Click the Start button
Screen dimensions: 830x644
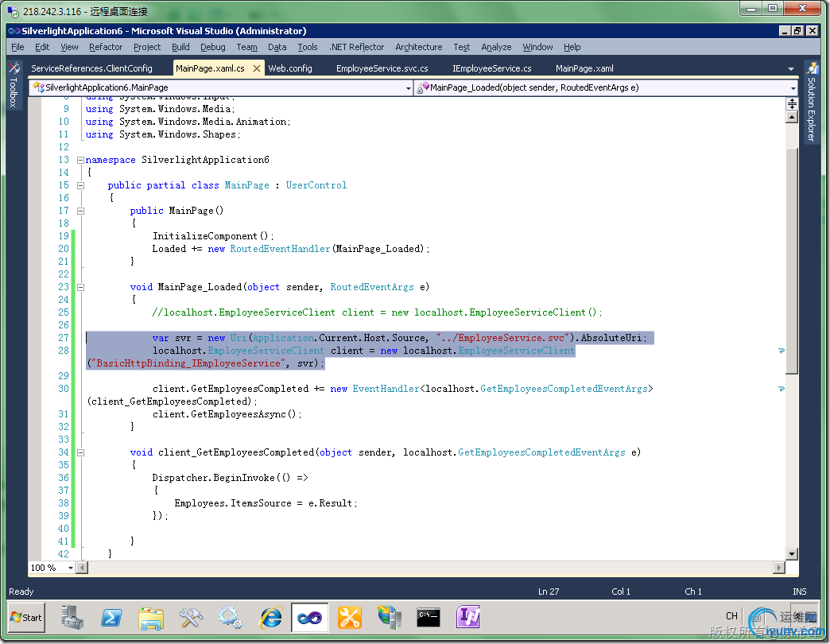coord(26,618)
